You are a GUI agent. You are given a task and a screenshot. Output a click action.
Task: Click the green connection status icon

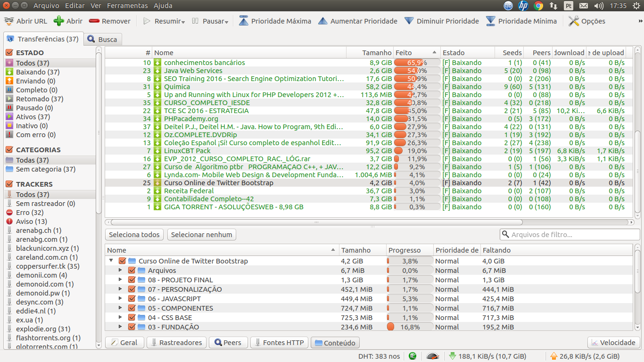413,356
